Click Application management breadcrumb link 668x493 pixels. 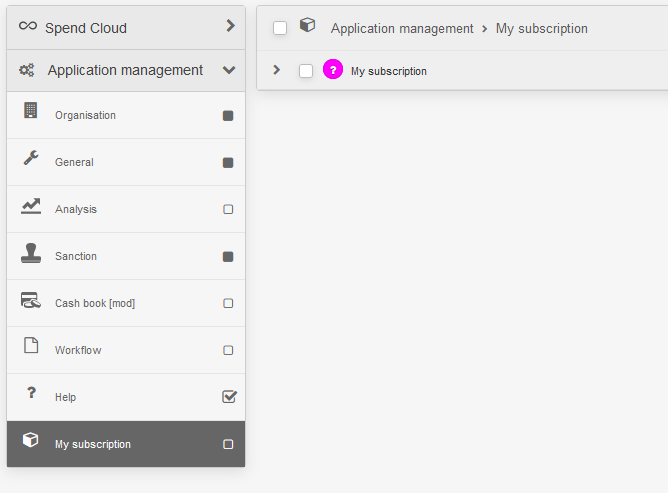click(402, 29)
